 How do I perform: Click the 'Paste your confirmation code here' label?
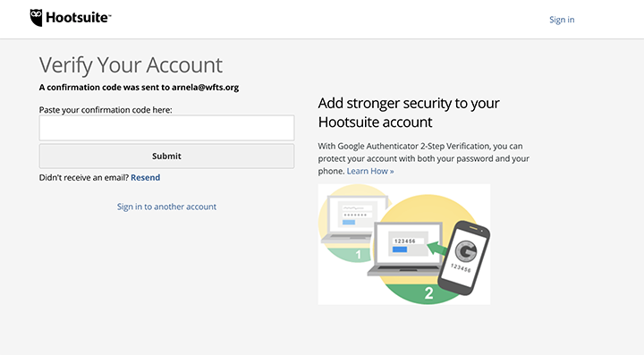coord(106,110)
